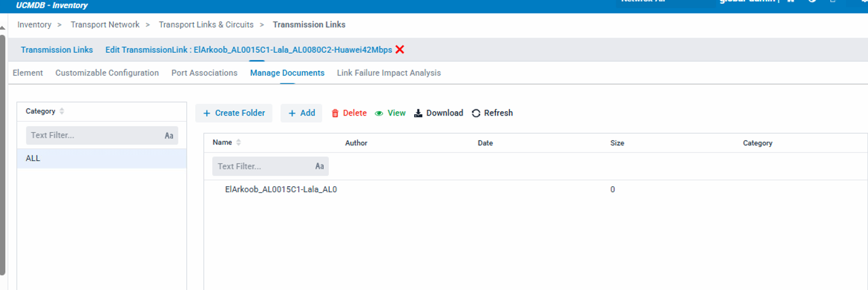Navigate to Transport Network breadcrumb

105,25
